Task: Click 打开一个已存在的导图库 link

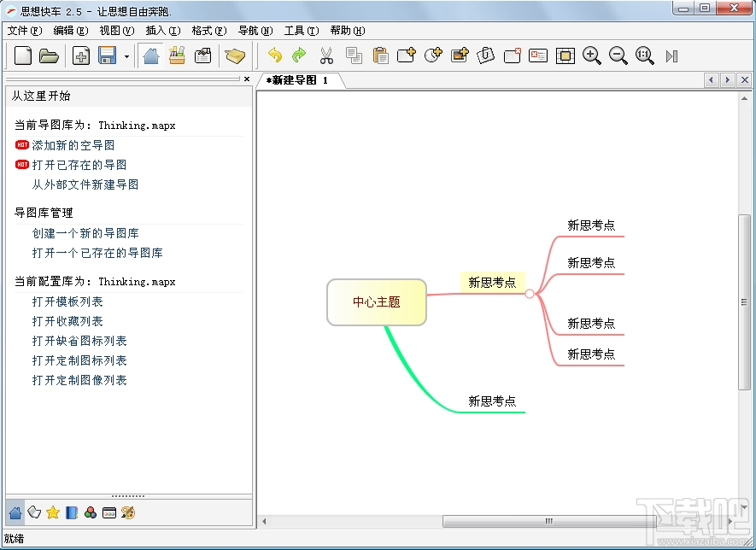Action: coord(97,253)
